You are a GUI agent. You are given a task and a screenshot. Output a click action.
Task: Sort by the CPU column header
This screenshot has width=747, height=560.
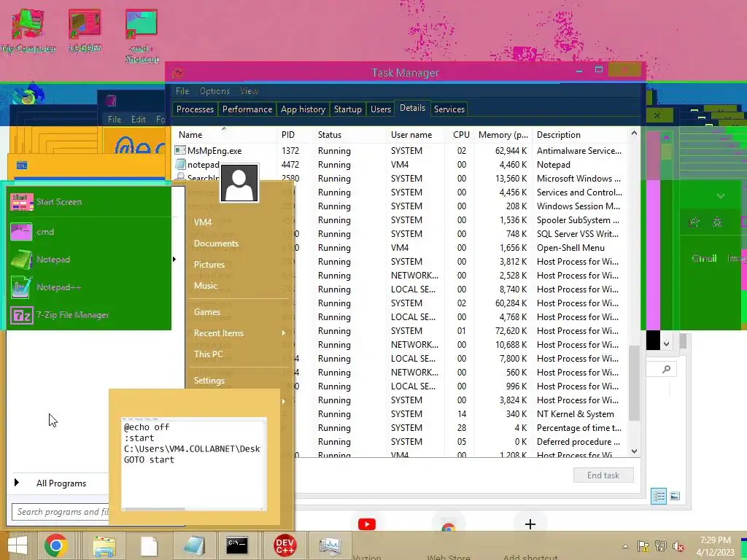click(461, 135)
